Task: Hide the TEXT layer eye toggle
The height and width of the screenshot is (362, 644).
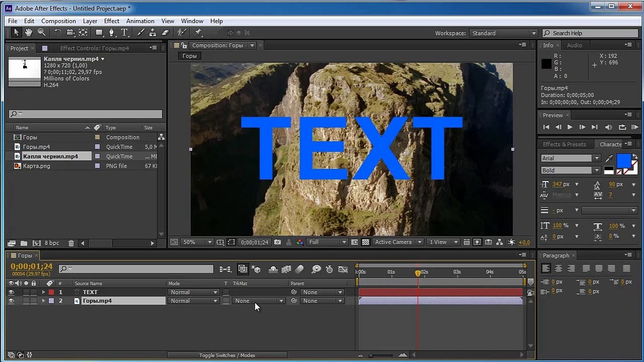Action: pyautogui.click(x=11, y=292)
